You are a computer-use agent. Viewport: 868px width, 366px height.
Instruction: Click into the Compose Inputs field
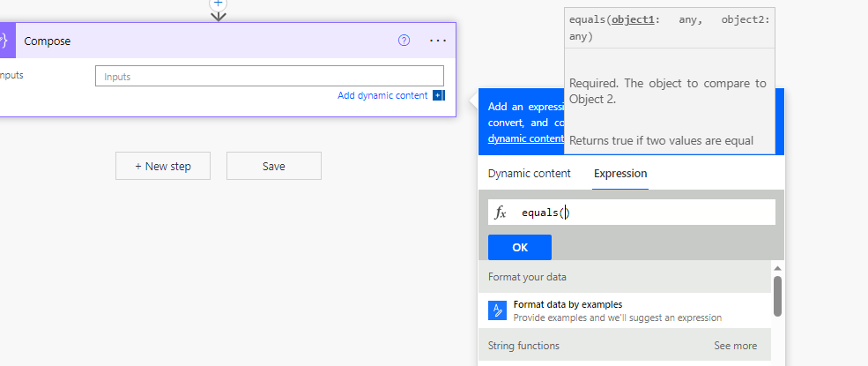(x=270, y=77)
